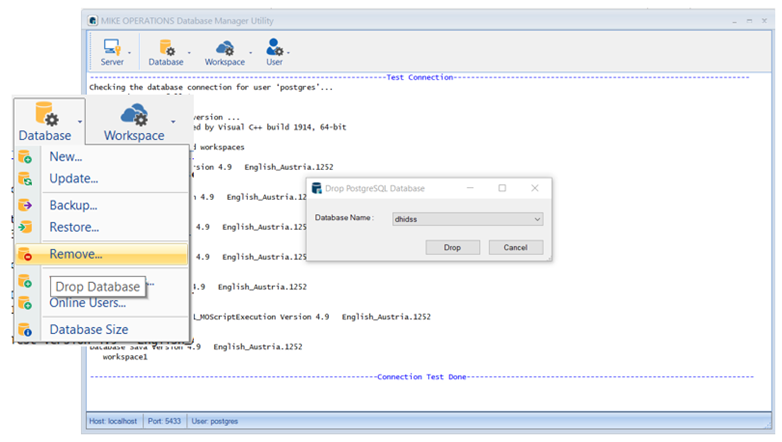Select Remove... in the Database menu
This screenshot has height=442, width=782.
click(102, 254)
